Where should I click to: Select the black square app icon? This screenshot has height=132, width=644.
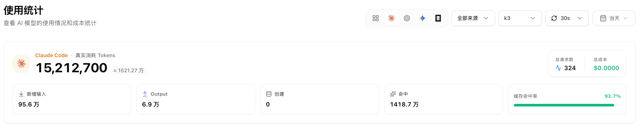pyautogui.click(x=438, y=18)
